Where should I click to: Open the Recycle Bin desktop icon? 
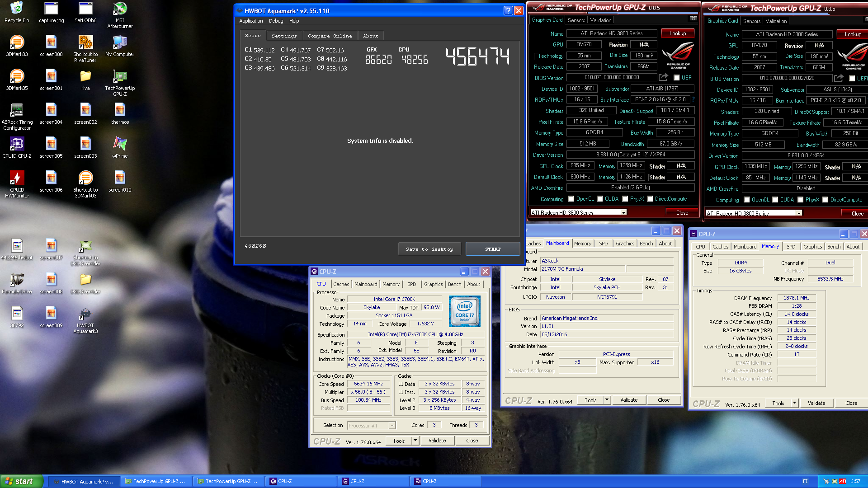pyautogui.click(x=17, y=12)
